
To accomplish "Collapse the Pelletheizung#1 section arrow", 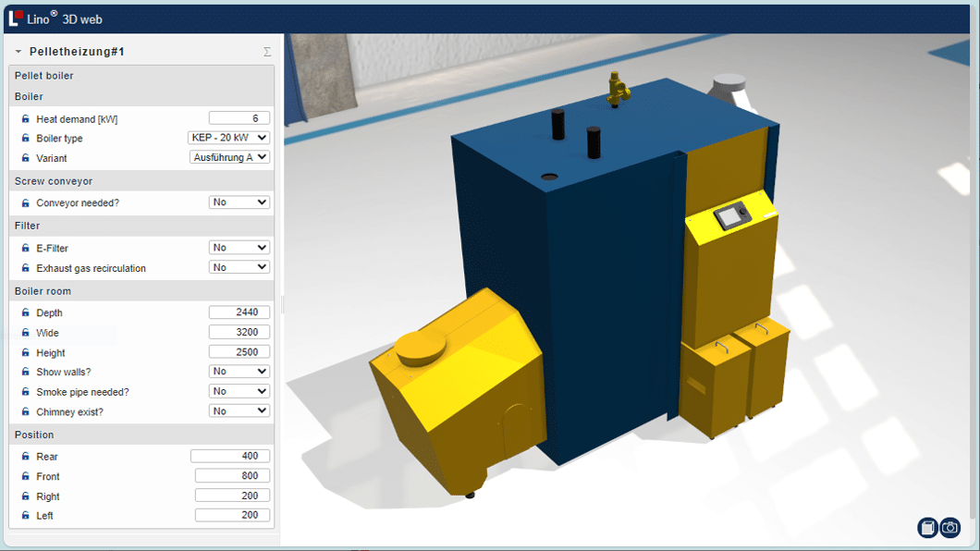I will point(18,52).
